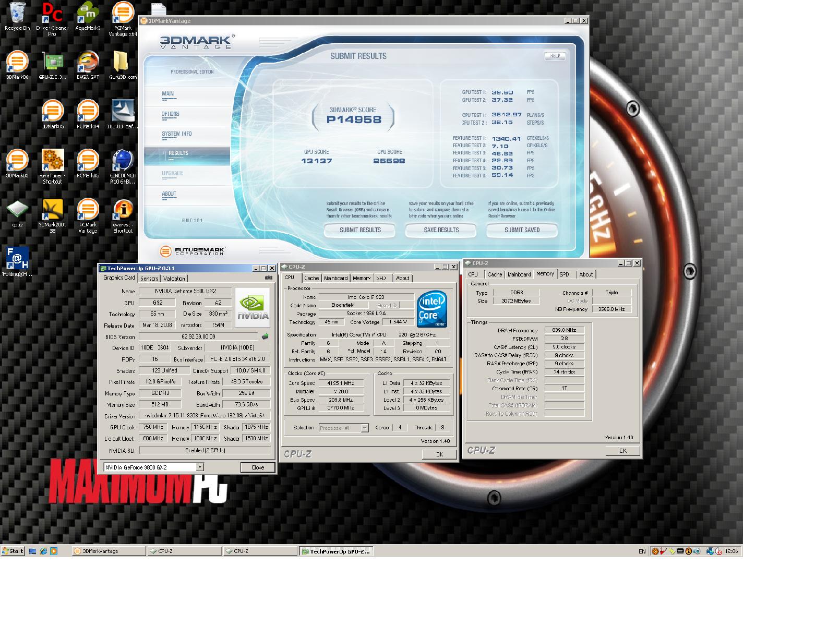840x626 pixels.
Task: Launch the PCMark04 desktop shortcut
Action: (88, 114)
